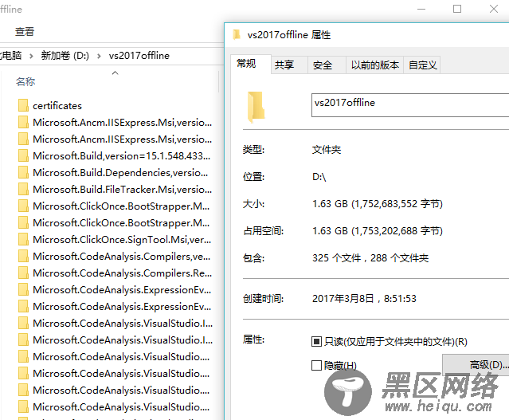Image resolution: width=509 pixels, height=420 pixels.
Task: Expand breadcrumb chevron before vs2017offline
Action: click(x=99, y=56)
